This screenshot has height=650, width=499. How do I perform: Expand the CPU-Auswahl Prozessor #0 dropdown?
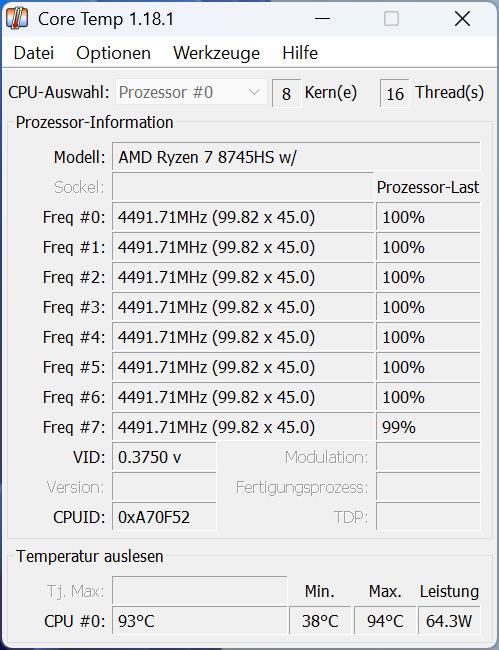pyautogui.click(x=191, y=92)
